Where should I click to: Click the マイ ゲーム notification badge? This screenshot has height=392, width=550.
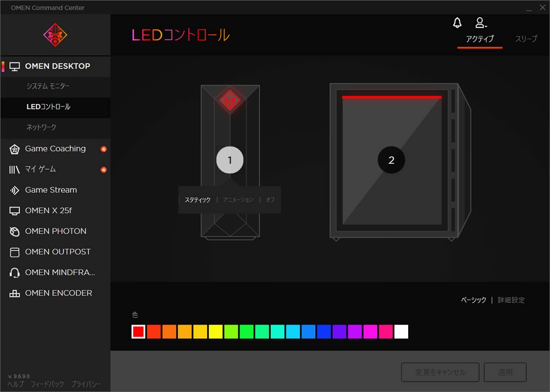104,170
